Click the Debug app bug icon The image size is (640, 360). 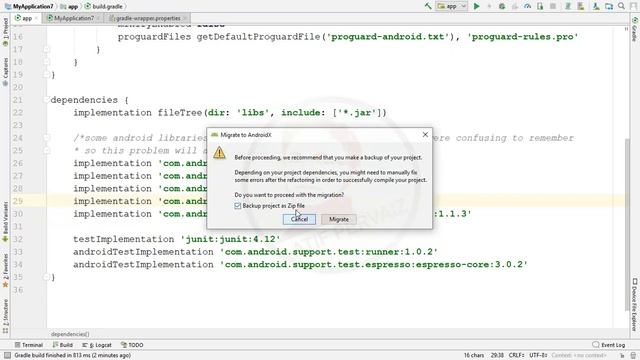tap(502, 6)
